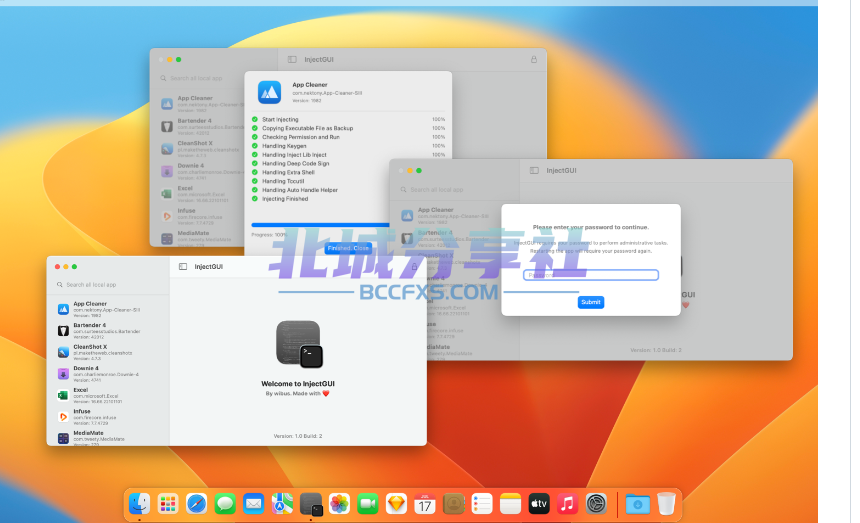860x523 pixels.
Task: Open Reminders from the Dock
Action: 482,503
